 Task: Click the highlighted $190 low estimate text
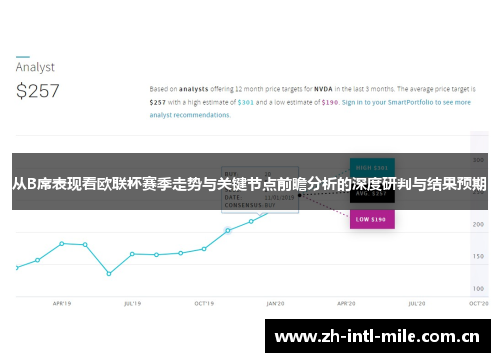(330, 102)
